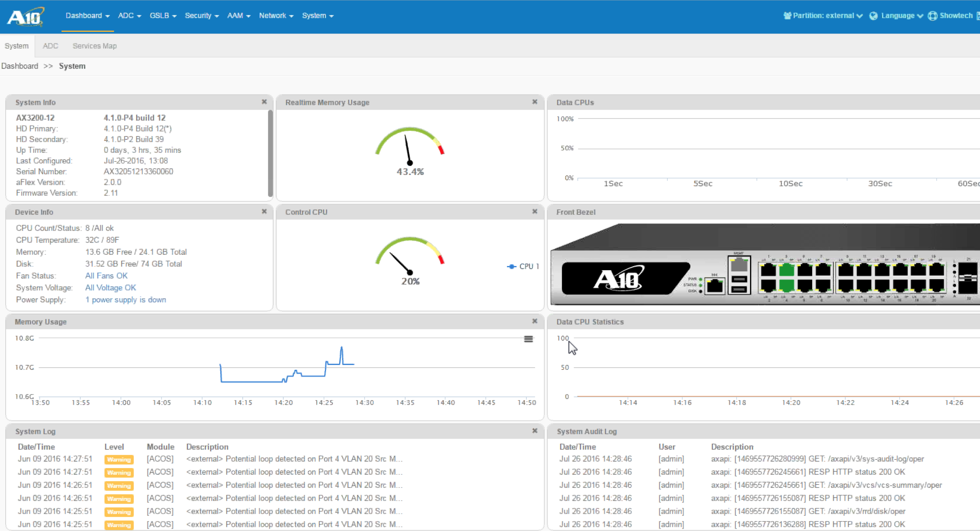
Task: Click the Language globe icon
Action: (873, 16)
